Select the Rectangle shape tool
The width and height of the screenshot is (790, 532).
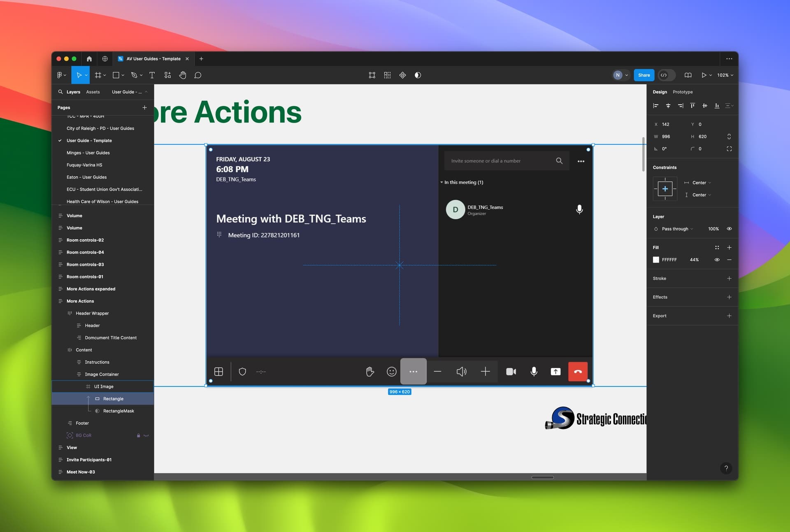(116, 75)
